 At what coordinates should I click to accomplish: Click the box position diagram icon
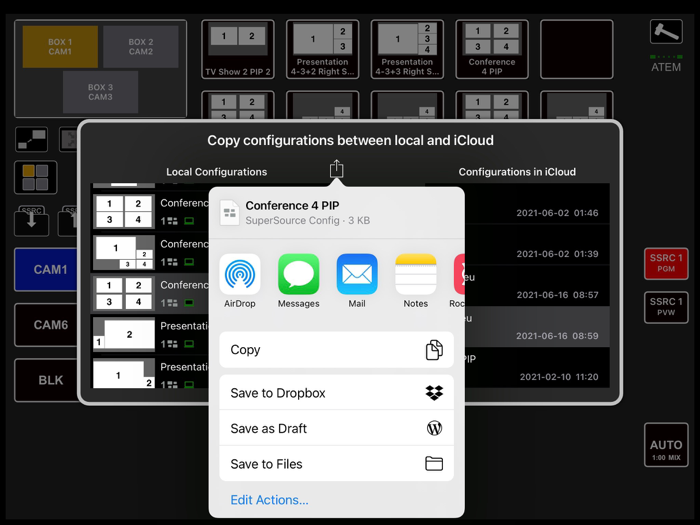(31, 139)
